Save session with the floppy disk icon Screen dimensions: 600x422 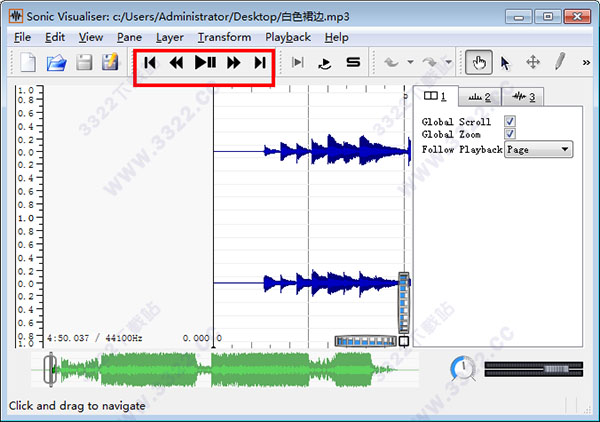tap(84, 62)
